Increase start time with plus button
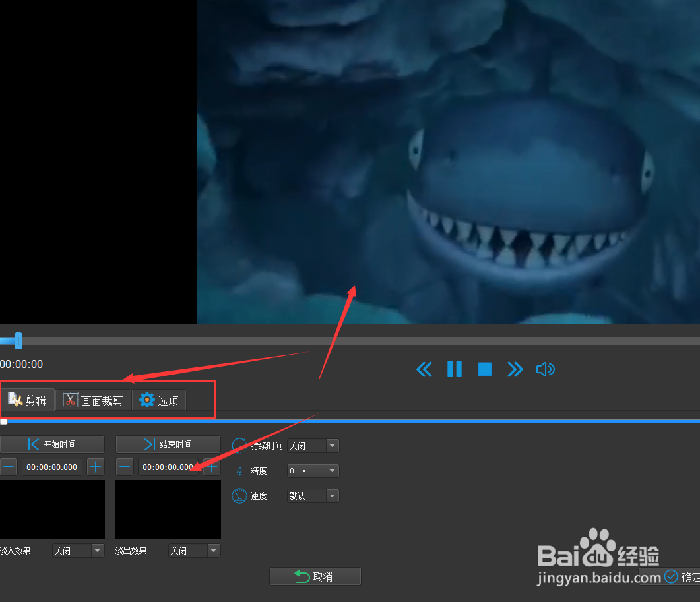The image size is (700, 602). click(96, 467)
